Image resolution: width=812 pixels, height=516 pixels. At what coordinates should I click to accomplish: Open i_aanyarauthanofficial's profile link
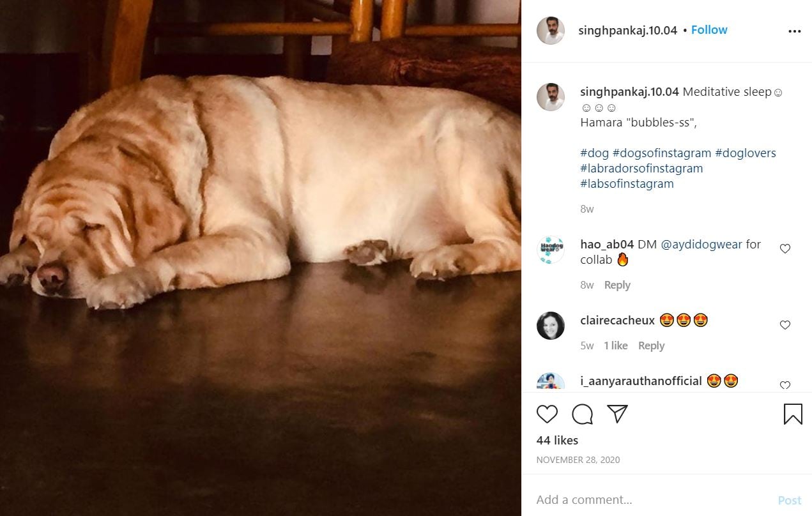point(641,381)
